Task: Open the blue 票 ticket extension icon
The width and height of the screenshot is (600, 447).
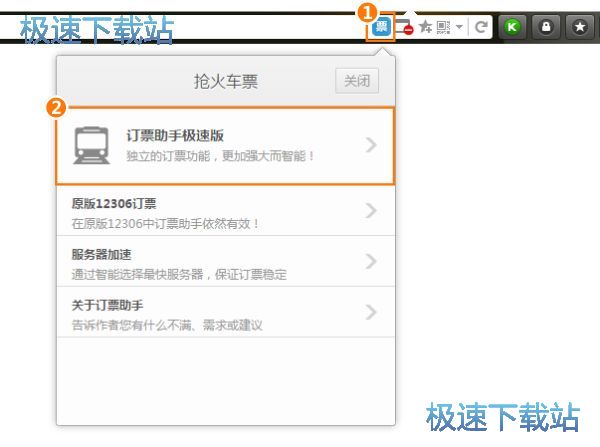Action: [382, 26]
